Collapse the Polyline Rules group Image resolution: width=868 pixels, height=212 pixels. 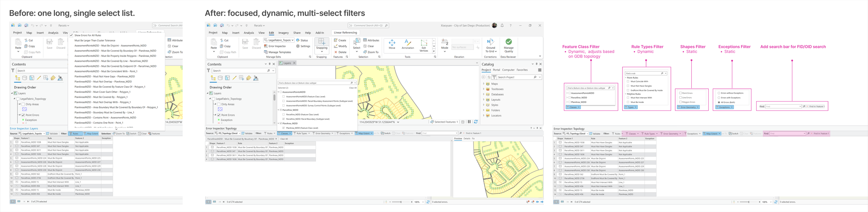coord(626,94)
